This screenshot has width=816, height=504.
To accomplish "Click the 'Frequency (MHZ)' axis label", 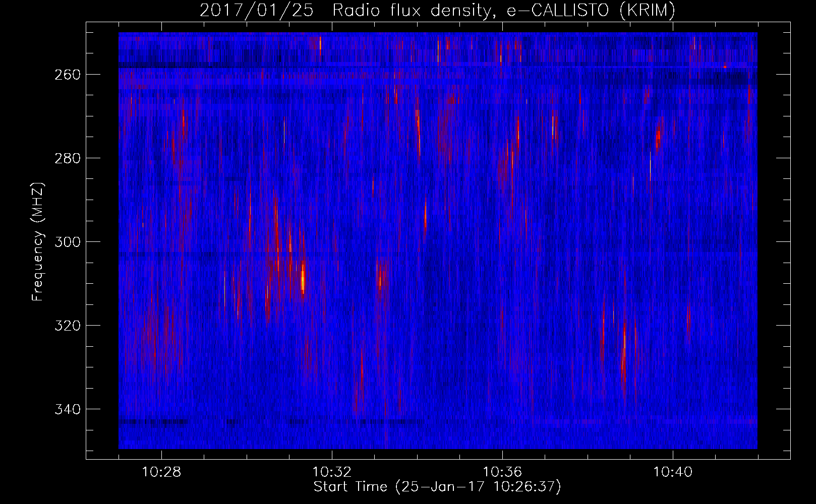I will click(x=38, y=241).
